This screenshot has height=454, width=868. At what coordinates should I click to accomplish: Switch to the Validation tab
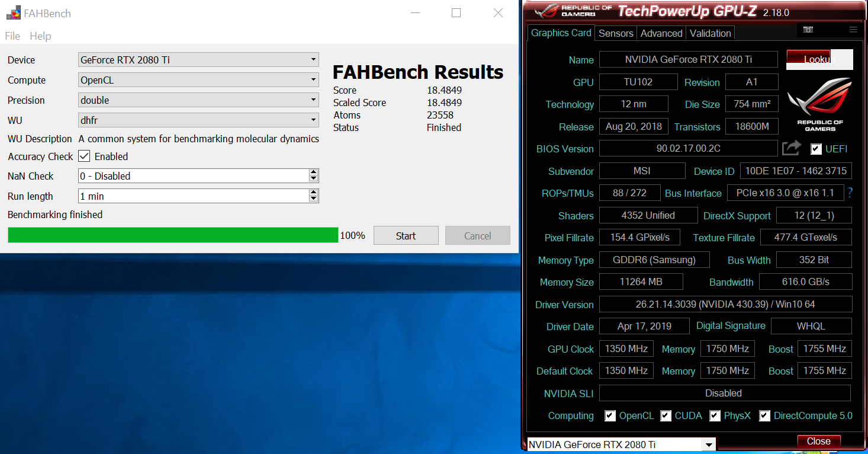tap(711, 33)
